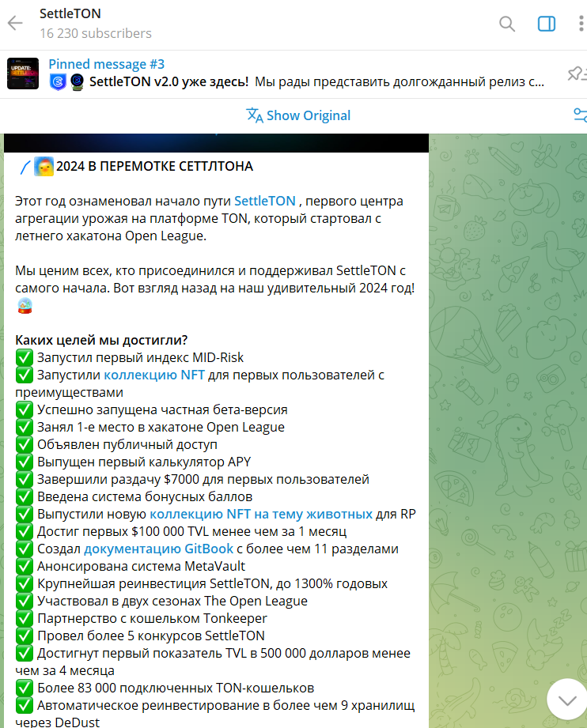Click checkmark emoji beside "Выпущен первый калькулятор APY"
The image size is (587, 728).
25,462
